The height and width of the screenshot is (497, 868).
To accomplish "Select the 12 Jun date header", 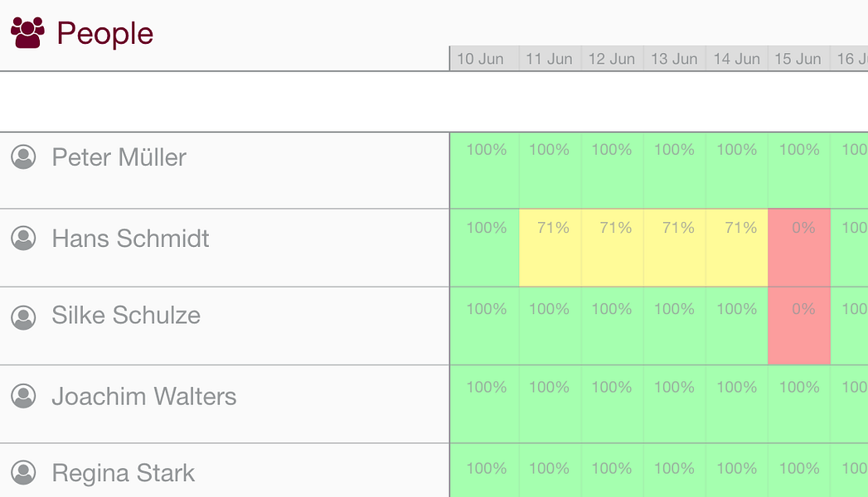I will pos(612,59).
